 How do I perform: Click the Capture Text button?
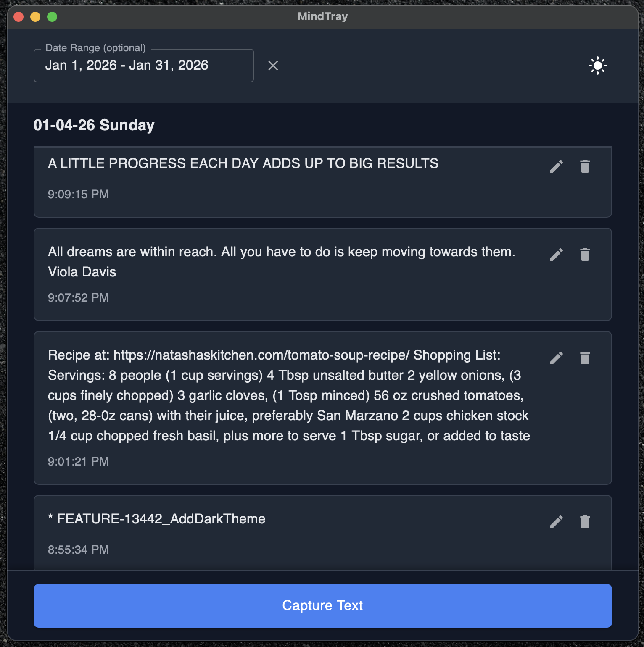(322, 605)
